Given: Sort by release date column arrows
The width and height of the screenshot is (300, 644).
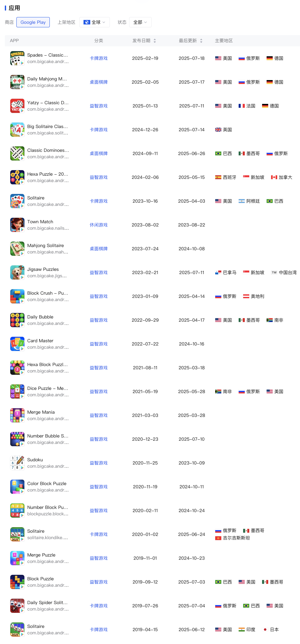Looking at the screenshot, I should click(x=155, y=41).
